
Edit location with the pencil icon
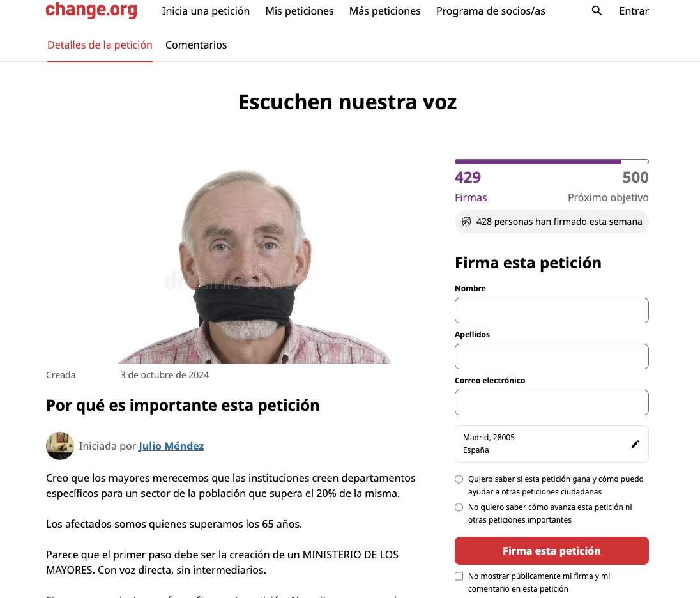(635, 444)
